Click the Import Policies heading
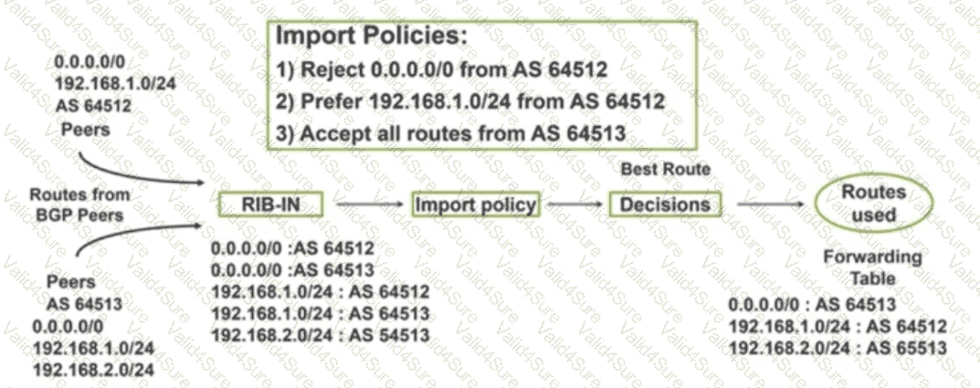980x388 pixels. pos(371,38)
